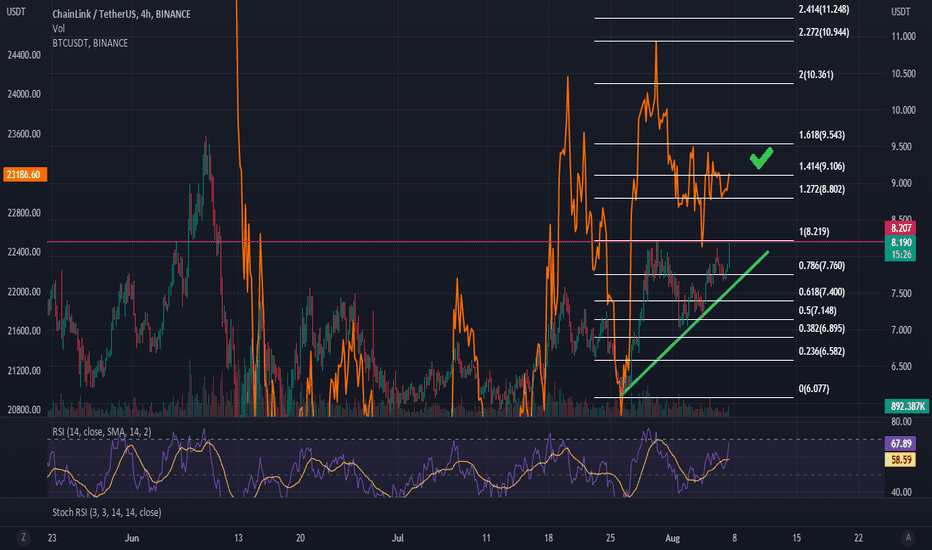Select the 2.414(11.248) Fibonacci level label
The height and width of the screenshot is (550, 932).
(x=824, y=9)
